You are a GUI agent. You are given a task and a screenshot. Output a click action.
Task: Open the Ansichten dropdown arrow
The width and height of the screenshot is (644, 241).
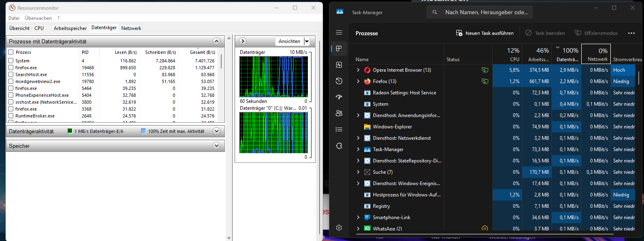coord(307,41)
